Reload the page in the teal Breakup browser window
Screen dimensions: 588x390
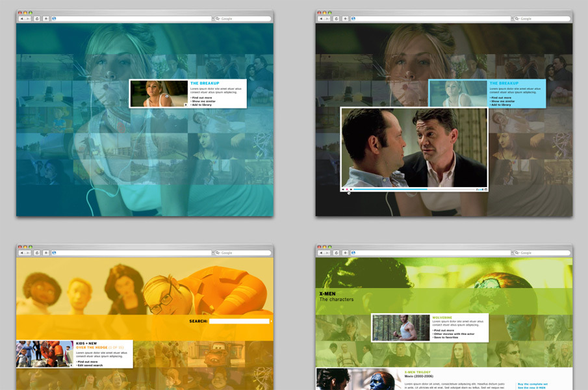coord(37,18)
